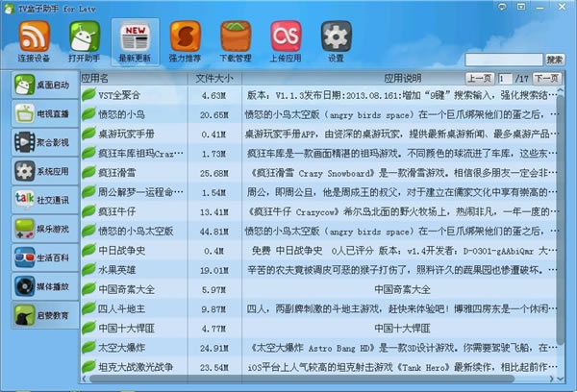Click the leaf icon beside 四人斗地主
This screenshot has width=577, height=392.
[x=88, y=308]
